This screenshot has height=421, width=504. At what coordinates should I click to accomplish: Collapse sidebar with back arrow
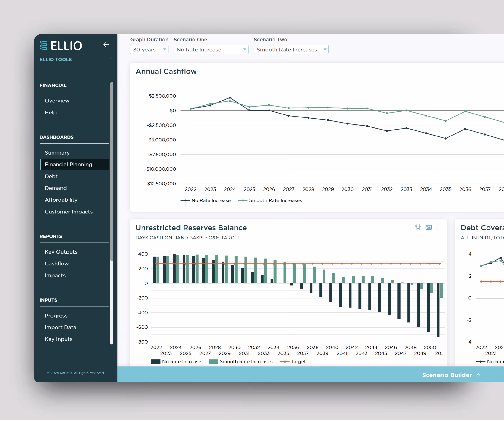[x=106, y=45]
